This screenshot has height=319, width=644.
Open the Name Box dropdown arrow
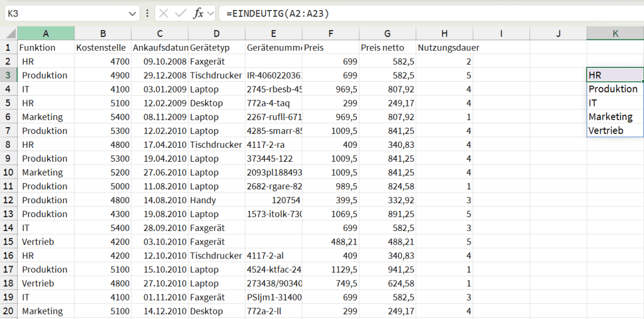[x=133, y=13]
